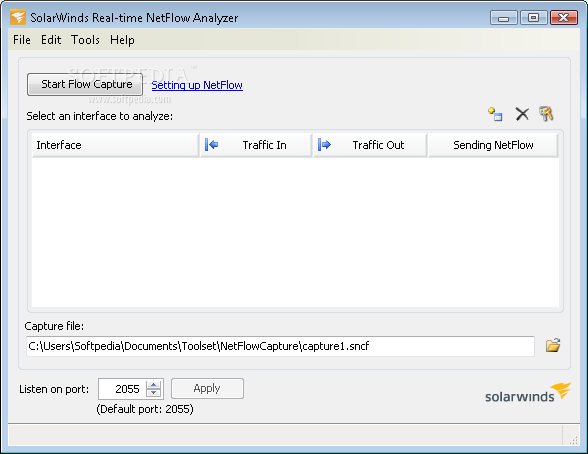Click the add interface icon
The height and width of the screenshot is (454, 588).
(x=495, y=114)
